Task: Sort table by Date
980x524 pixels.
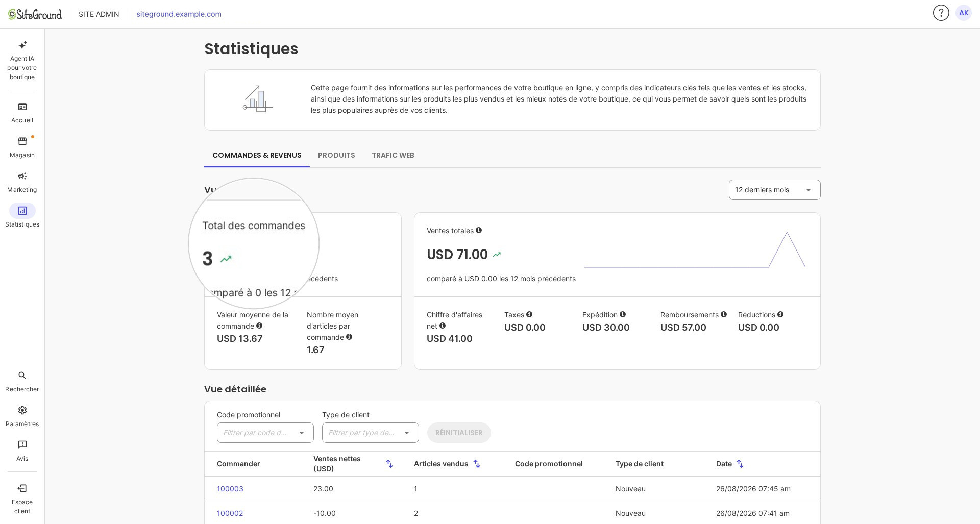Action: coord(740,464)
